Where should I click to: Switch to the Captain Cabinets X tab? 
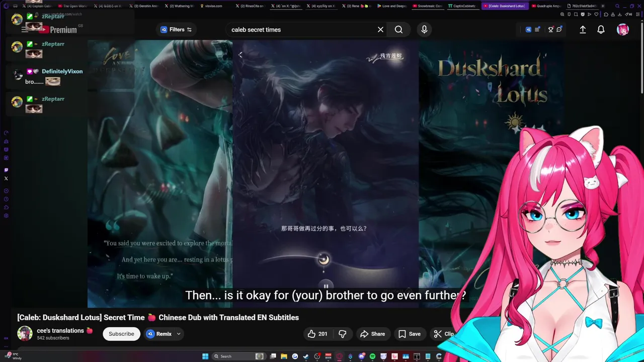[x=37, y=6]
